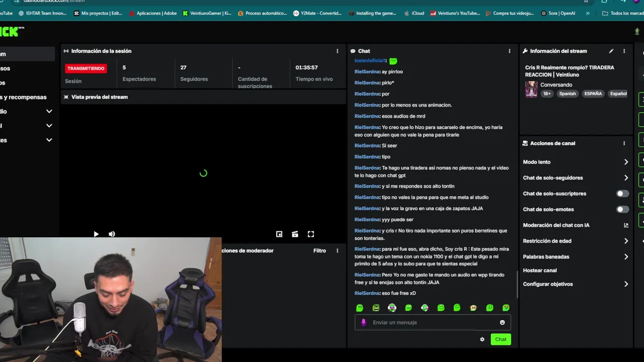Toggle subscribers-only chat switch

[x=622, y=194]
